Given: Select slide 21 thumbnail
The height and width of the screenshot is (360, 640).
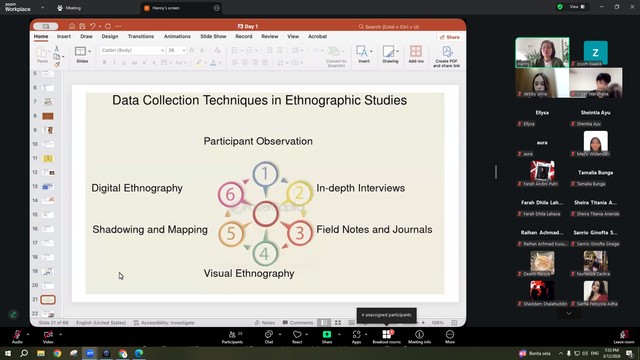Looking at the screenshot, I should (x=48, y=300).
